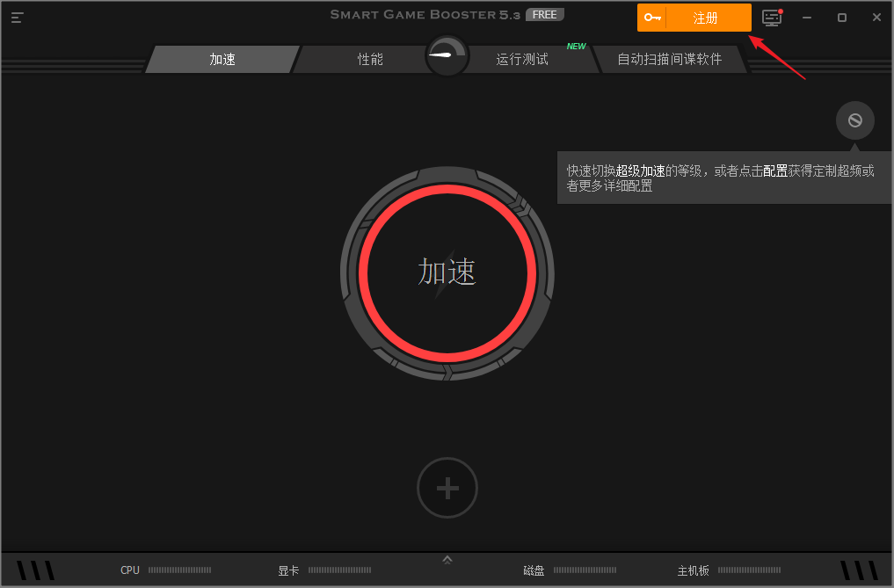The height and width of the screenshot is (588, 894).
Task: Open the feedback monitor icon with red dot
Action: coord(772,18)
